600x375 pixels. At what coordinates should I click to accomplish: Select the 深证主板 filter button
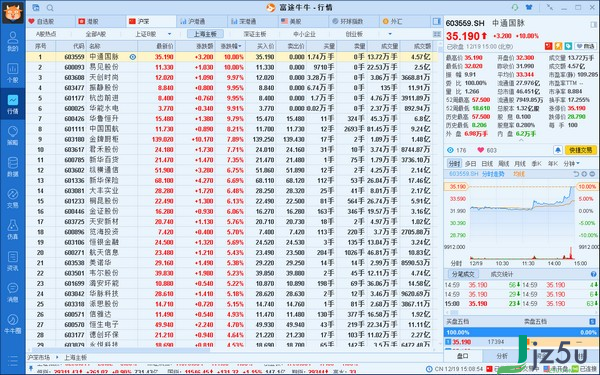255,34
